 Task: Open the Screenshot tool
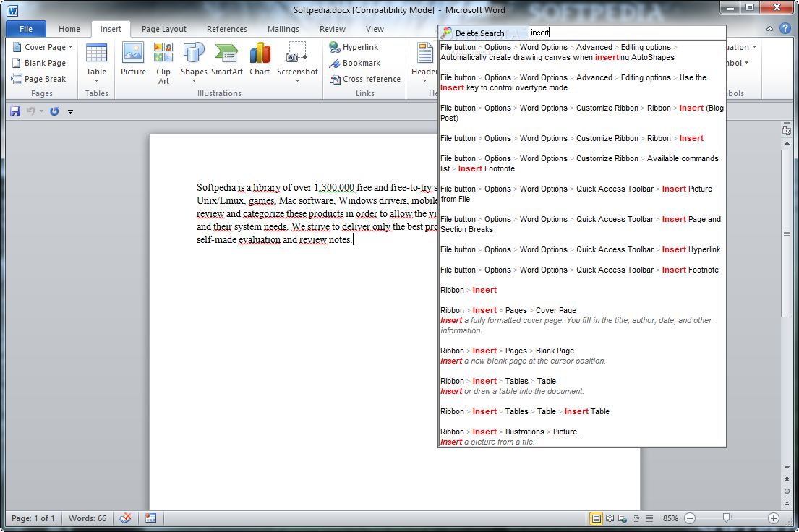(x=297, y=63)
